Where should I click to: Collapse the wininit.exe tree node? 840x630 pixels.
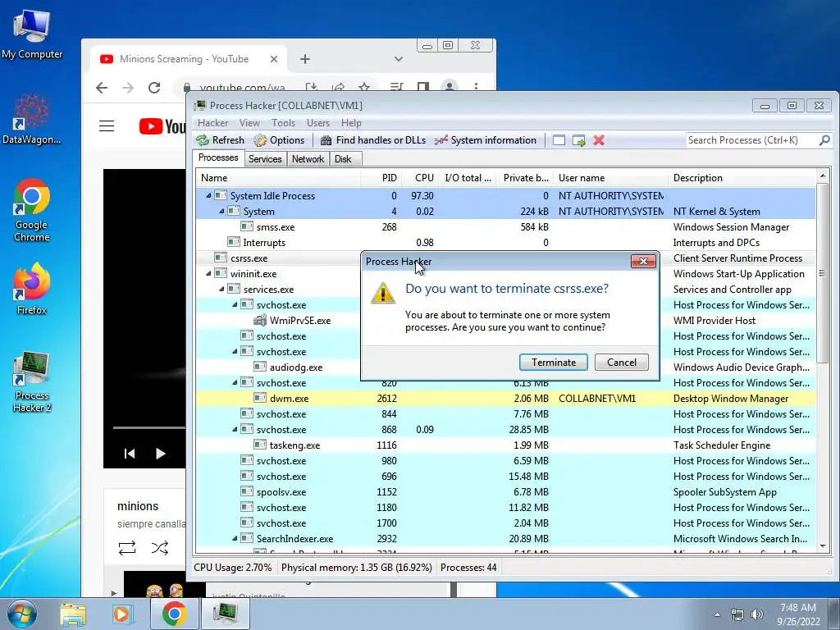[x=208, y=273]
